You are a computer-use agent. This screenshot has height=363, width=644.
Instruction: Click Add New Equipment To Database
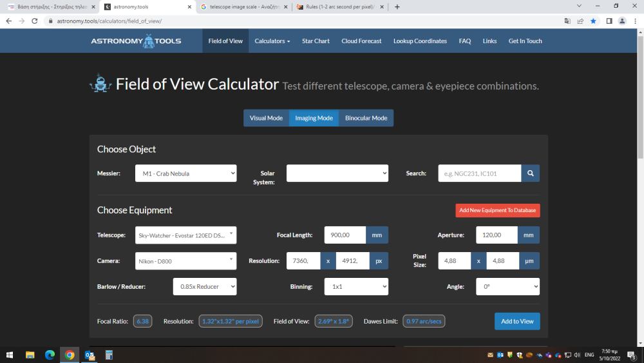(497, 210)
